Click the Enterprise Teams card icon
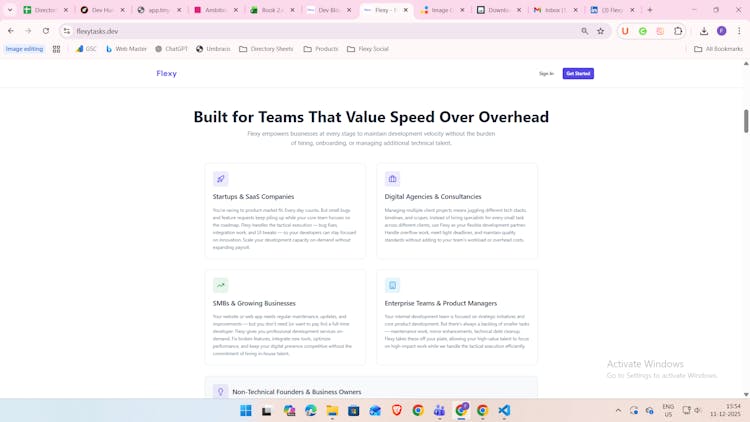The width and height of the screenshot is (750, 422). tap(392, 285)
